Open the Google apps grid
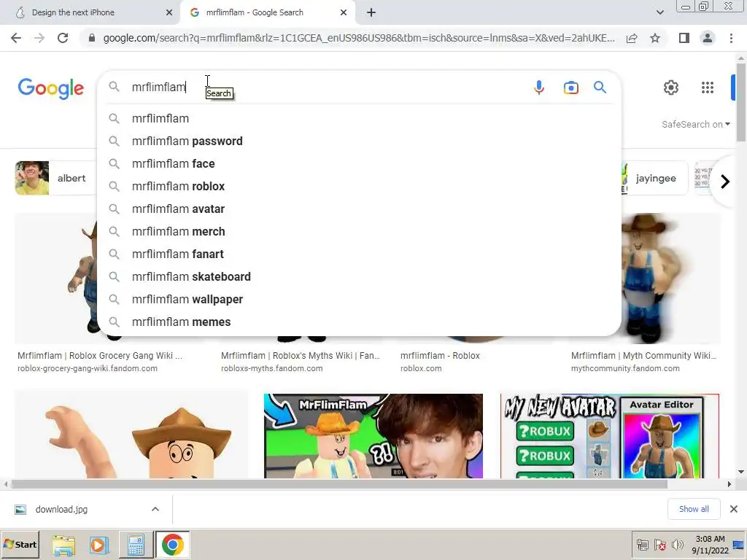Viewport: 747px width, 560px height. click(708, 87)
